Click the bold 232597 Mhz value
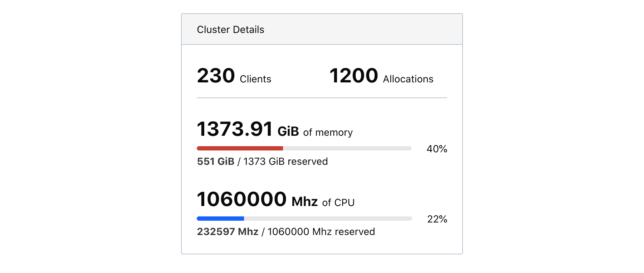 (228, 232)
